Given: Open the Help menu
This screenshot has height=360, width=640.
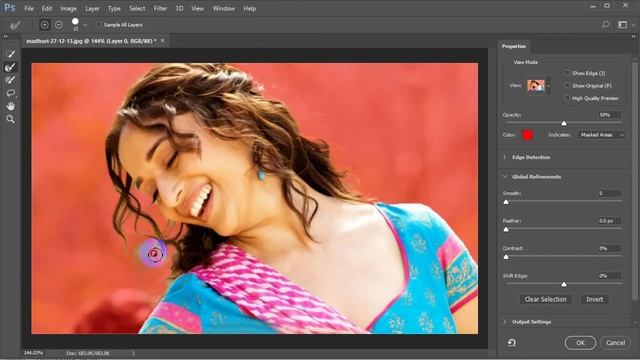Looking at the screenshot, I should click(249, 8).
